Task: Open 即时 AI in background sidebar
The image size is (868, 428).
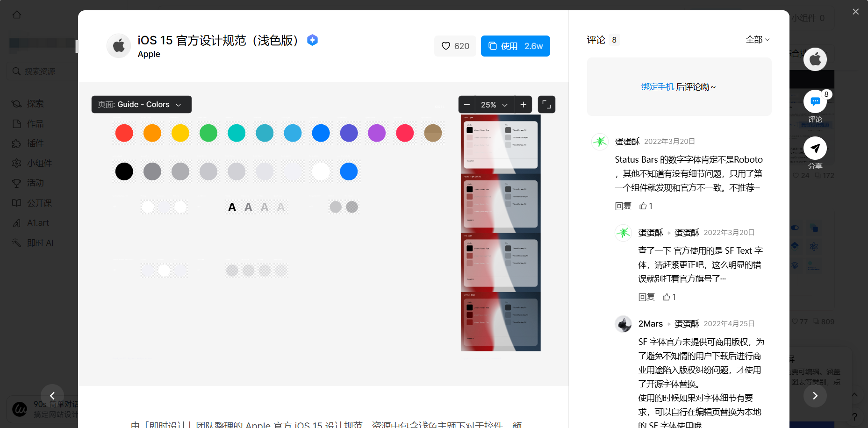Action: pos(33,243)
